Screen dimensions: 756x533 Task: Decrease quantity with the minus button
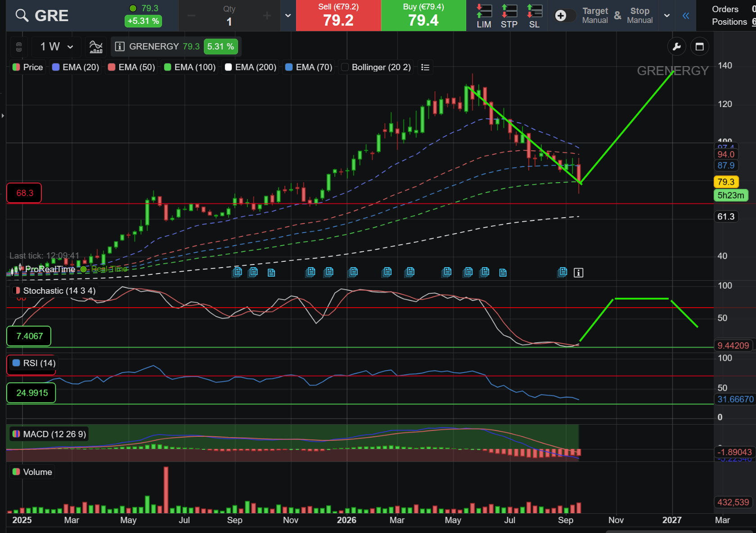click(192, 16)
